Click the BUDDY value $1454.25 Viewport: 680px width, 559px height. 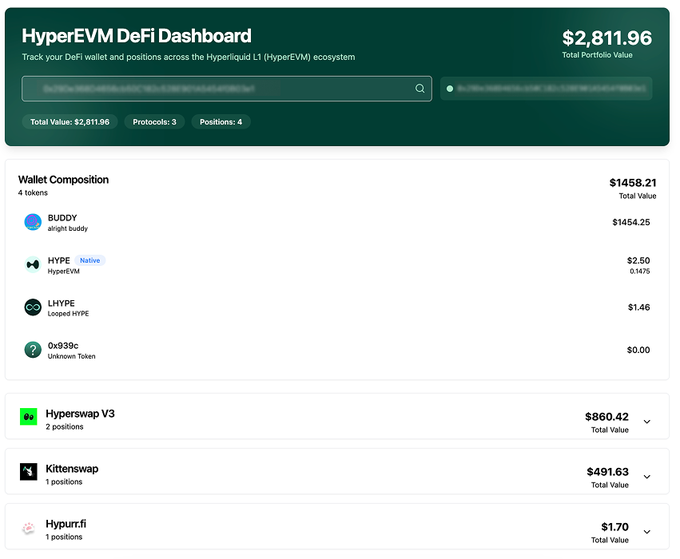click(631, 222)
